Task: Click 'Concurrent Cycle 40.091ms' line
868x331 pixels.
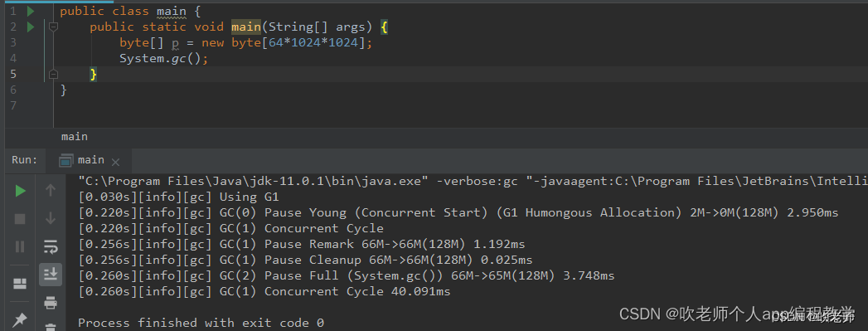Action: (x=264, y=291)
